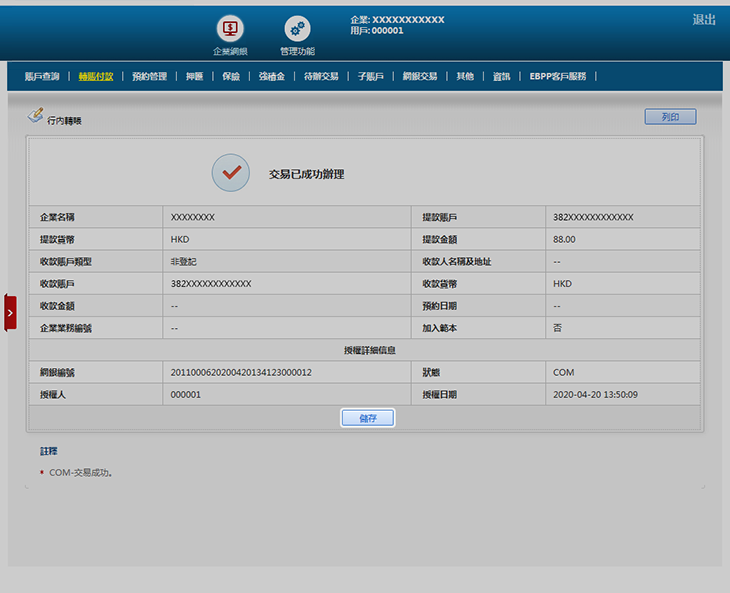Click the pencil icon beside 行內轉賬
730x593 pixels.
(x=36, y=116)
